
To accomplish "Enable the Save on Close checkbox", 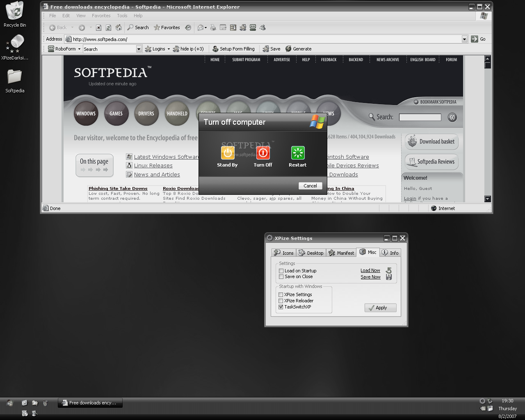I will tap(281, 276).
